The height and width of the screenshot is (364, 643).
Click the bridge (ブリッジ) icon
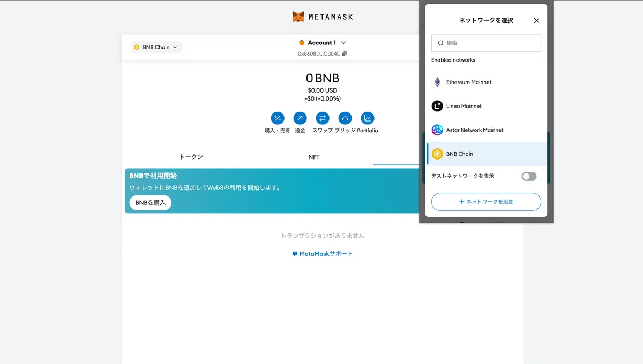coord(345,118)
